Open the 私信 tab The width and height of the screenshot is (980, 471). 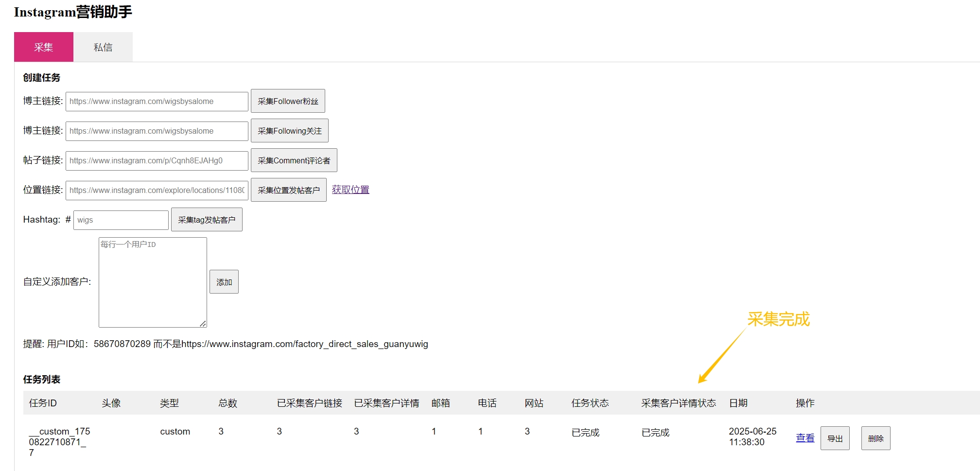tap(103, 47)
